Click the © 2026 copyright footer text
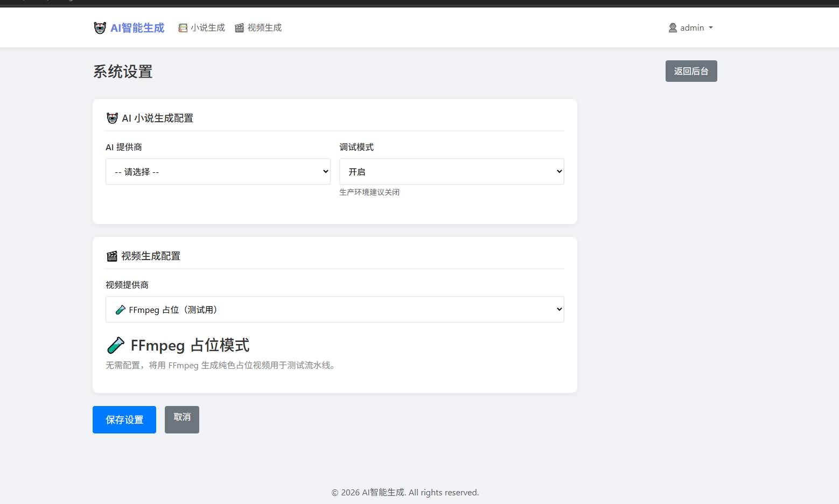Viewport: 839px width, 504px height. (405, 492)
